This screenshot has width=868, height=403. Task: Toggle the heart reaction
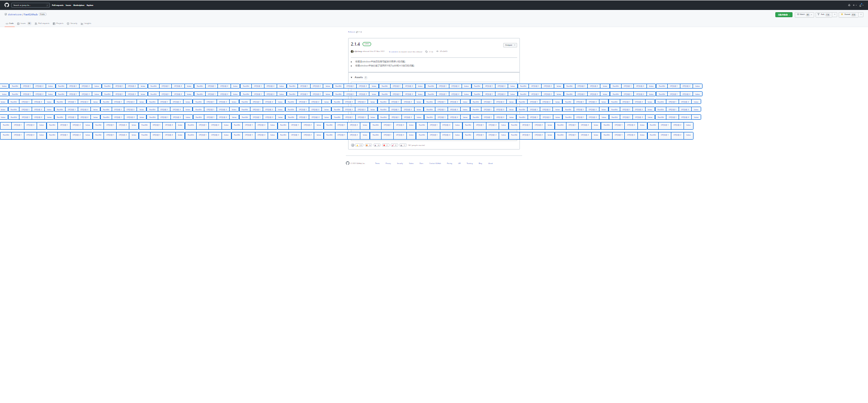click(386, 145)
